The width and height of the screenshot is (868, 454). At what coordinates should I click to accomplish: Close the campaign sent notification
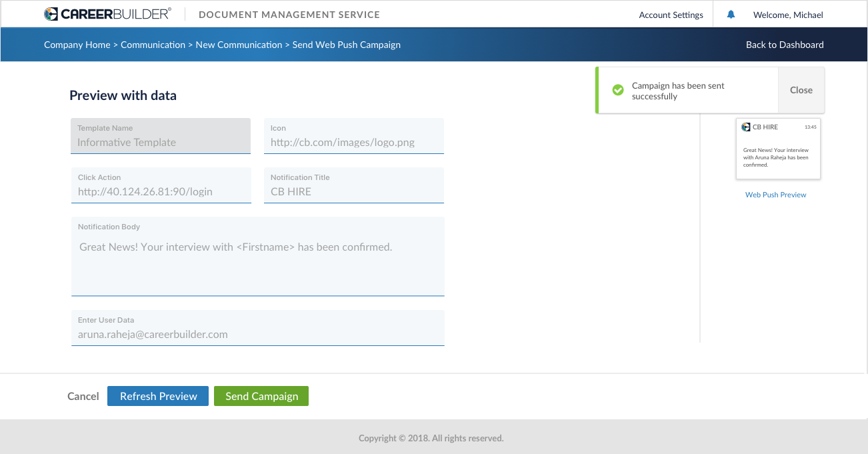click(x=801, y=90)
